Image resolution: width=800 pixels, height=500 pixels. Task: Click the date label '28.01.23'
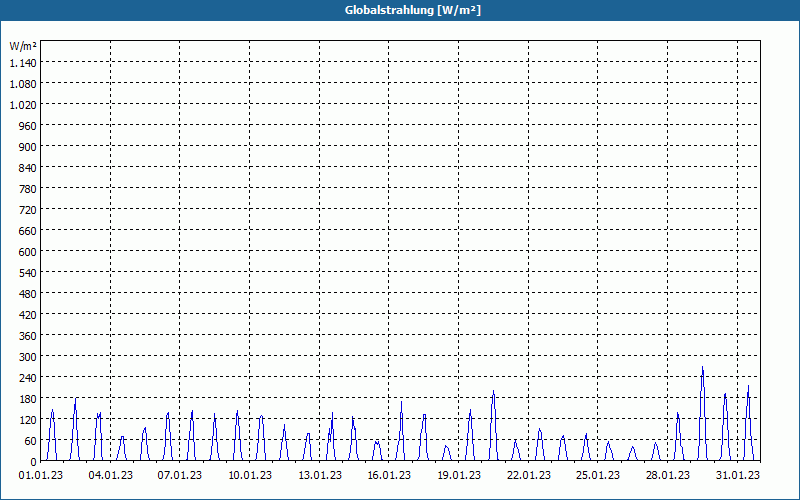tap(667, 476)
